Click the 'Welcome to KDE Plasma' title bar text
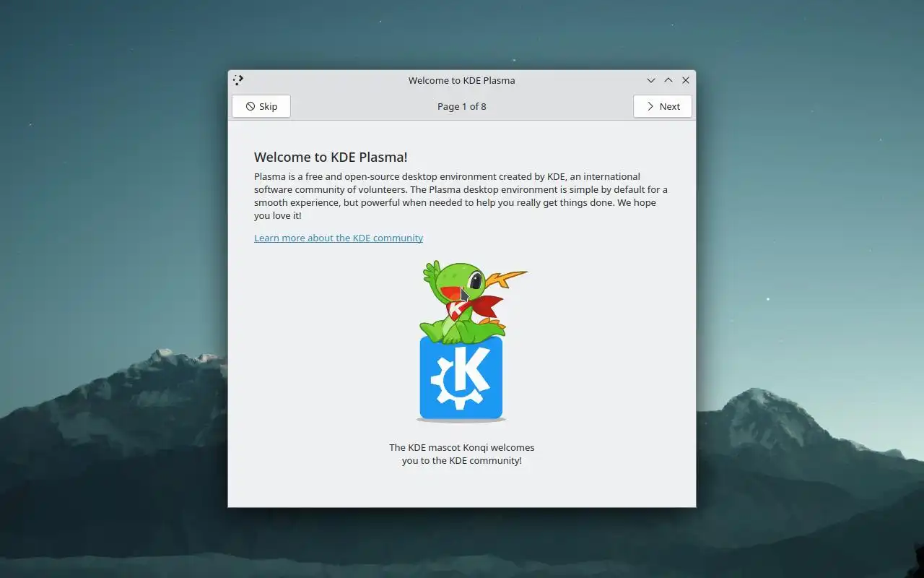 [x=462, y=80]
